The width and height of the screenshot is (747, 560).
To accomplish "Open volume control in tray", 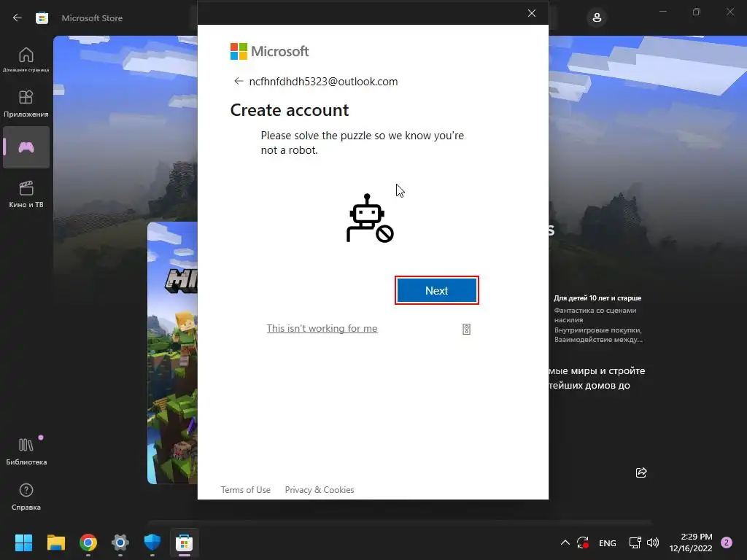I will point(653,542).
